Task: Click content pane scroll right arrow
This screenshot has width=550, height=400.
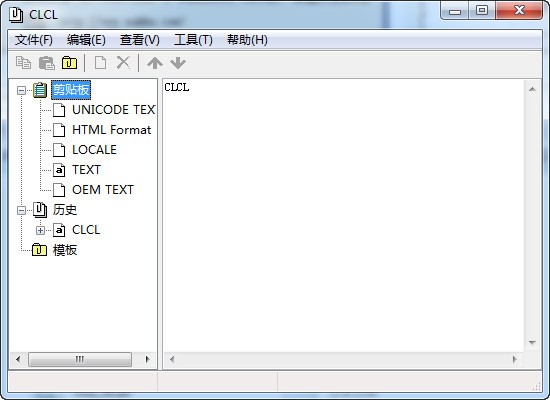Action: pos(515,359)
